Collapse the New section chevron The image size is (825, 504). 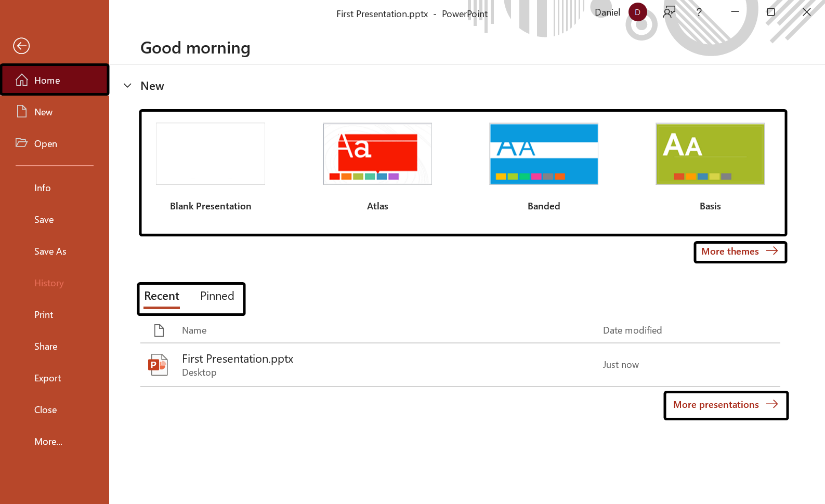[x=127, y=86]
